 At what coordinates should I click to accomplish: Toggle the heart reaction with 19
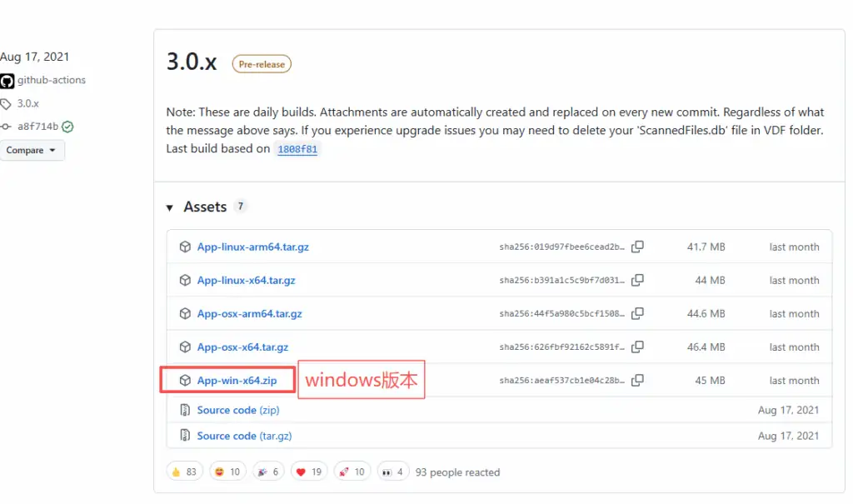tap(310, 472)
